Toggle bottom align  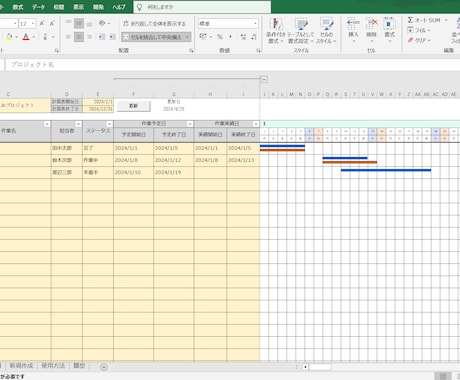[90, 23]
